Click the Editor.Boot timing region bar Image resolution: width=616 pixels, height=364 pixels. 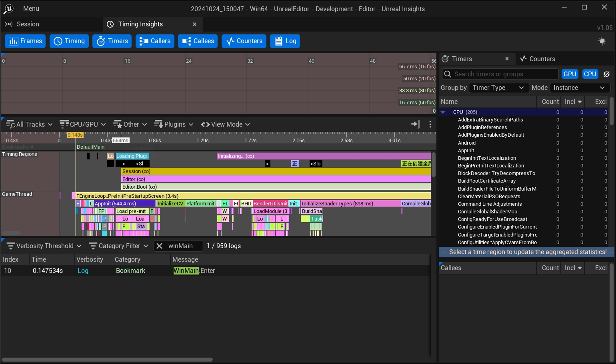[x=276, y=187]
